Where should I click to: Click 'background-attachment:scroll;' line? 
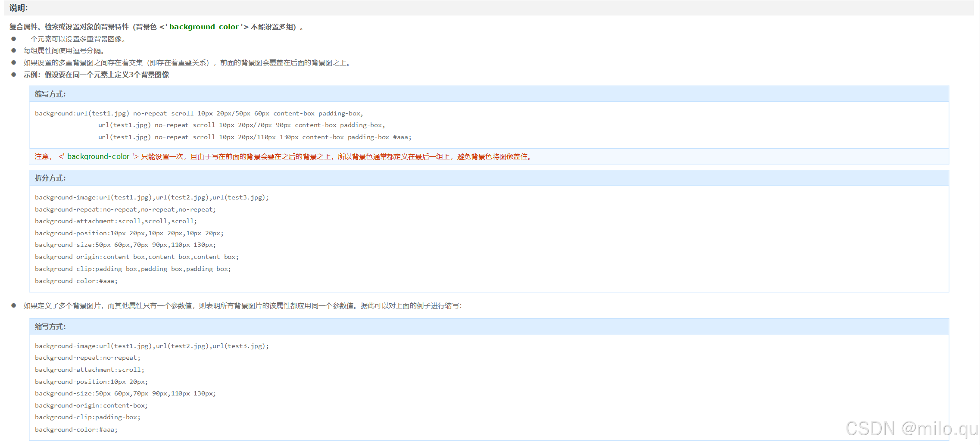coord(90,370)
